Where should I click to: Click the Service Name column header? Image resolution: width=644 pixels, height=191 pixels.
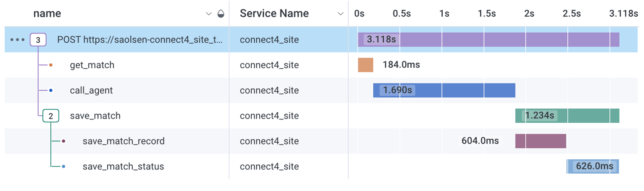(x=274, y=14)
